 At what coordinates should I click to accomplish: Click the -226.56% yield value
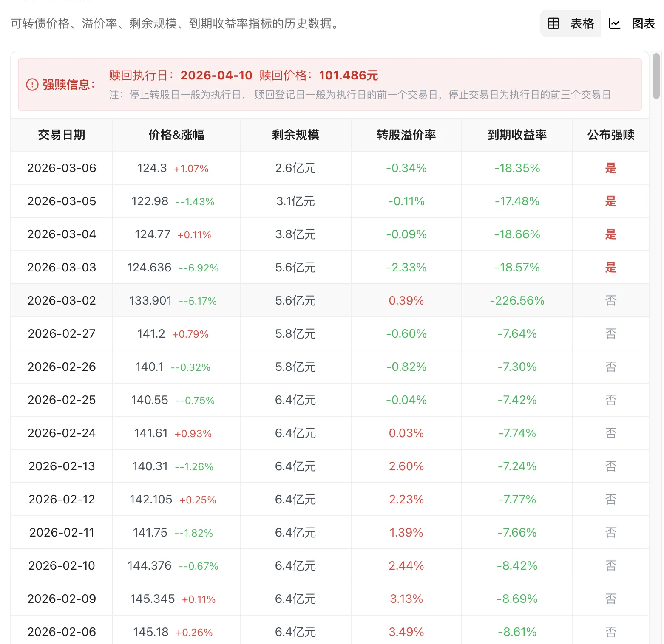pos(517,300)
